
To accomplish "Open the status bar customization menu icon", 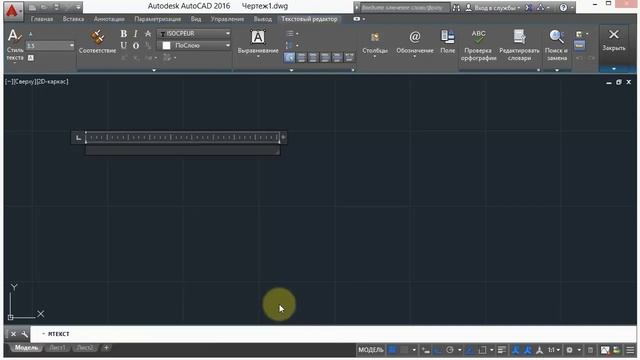I will pyautogui.click(x=630, y=350).
